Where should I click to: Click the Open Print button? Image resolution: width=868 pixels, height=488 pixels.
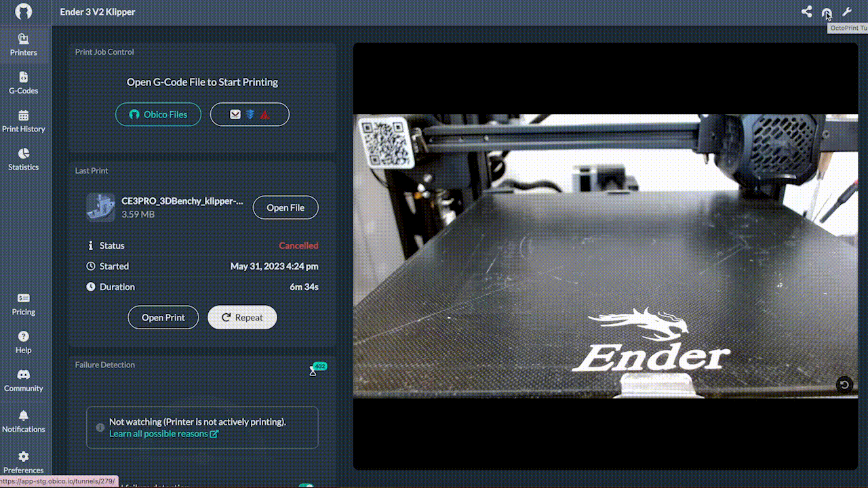pyautogui.click(x=163, y=317)
